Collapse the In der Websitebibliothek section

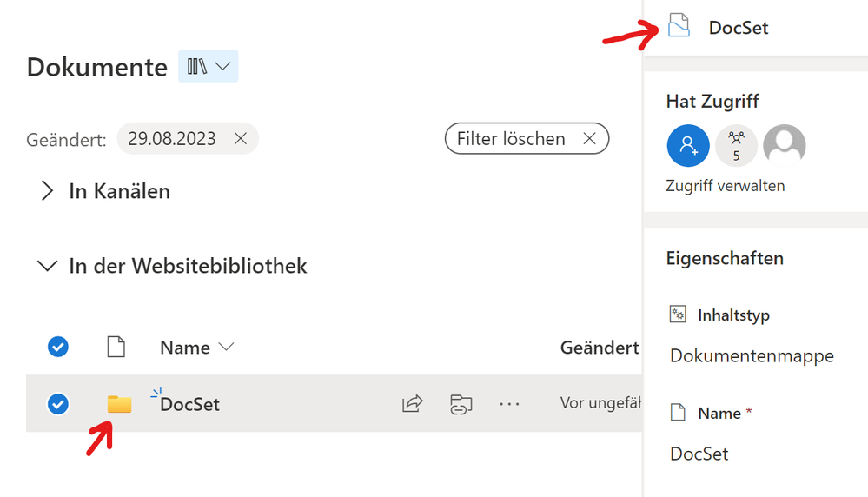47,266
